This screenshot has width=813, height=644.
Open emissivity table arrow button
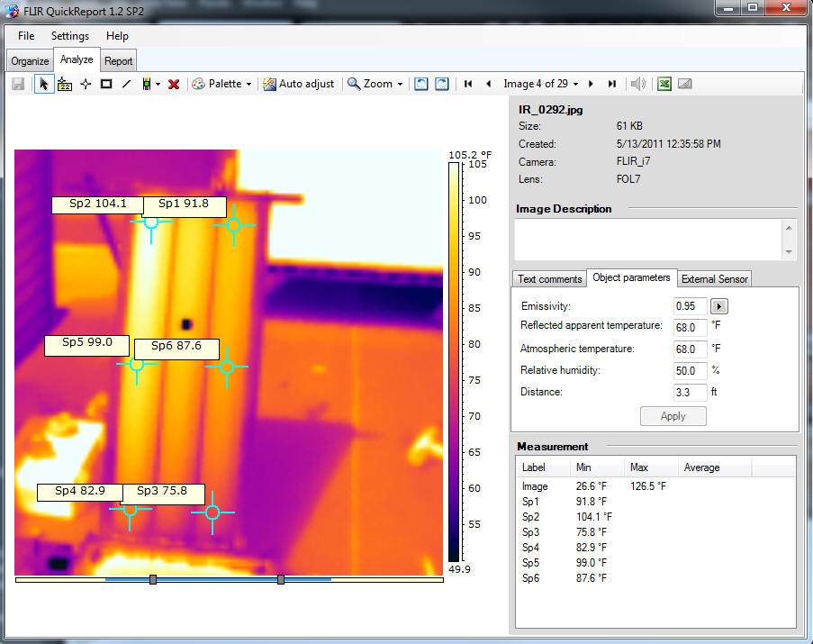point(718,306)
